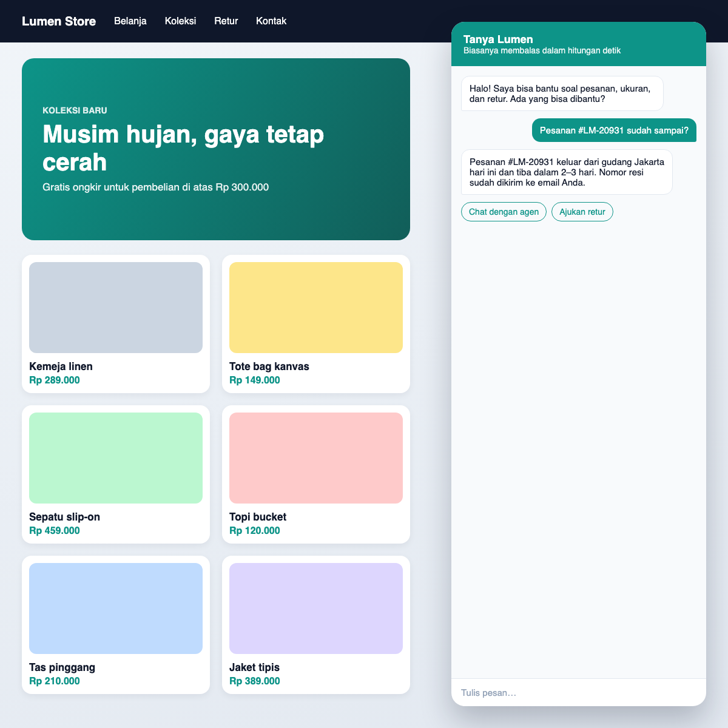Click the price 'Rp 289.000'

click(55, 380)
